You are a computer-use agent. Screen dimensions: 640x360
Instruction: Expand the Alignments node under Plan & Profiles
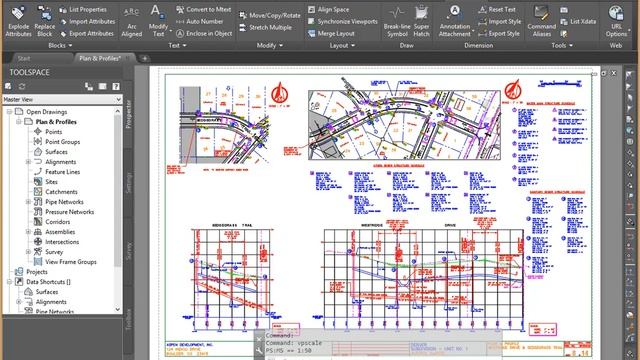(x=28, y=162)
